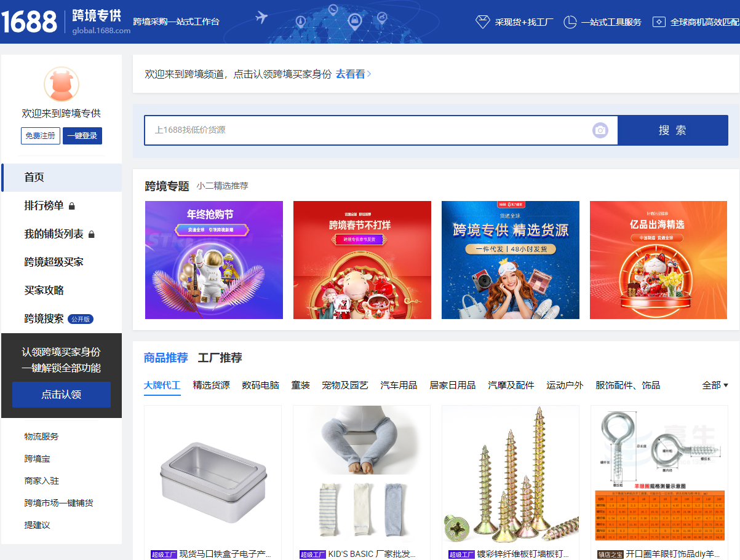Screen dimensions: 740x560
Task: Open the 亿品出海精选 banner
Action: coord(659,260)
